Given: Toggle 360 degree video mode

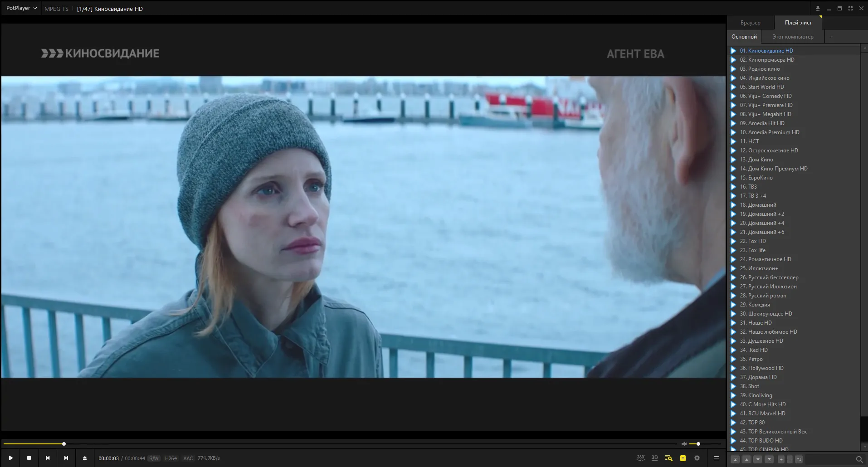Looking at the screenshot, I should click(x=640, y=458).
